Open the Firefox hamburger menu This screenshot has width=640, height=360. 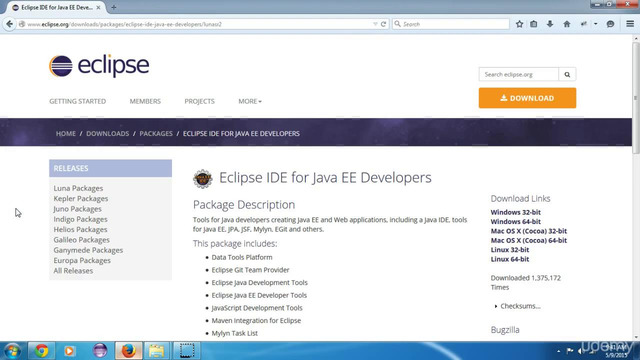(x=630, y=24)
